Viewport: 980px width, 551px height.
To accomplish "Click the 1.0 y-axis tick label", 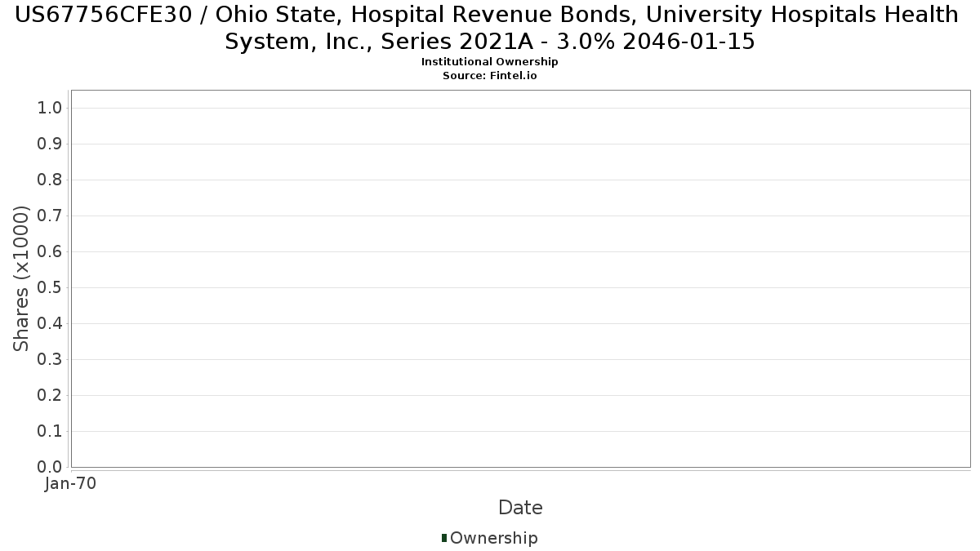I will [51, 109].
